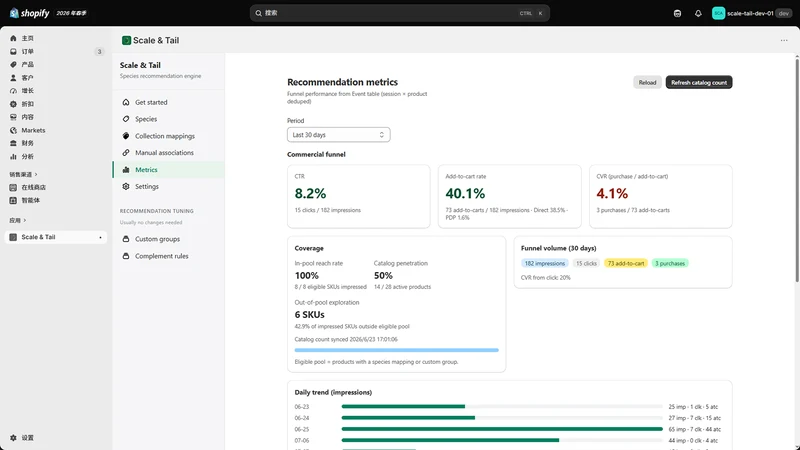Expand the 销售渠道 sales channels section

[x=23, y=174]
